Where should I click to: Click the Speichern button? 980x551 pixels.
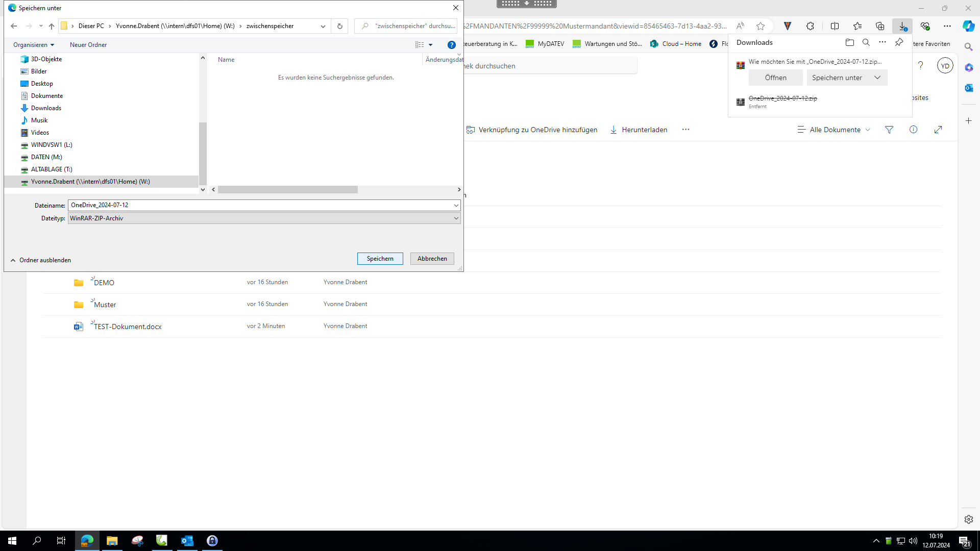380,259
